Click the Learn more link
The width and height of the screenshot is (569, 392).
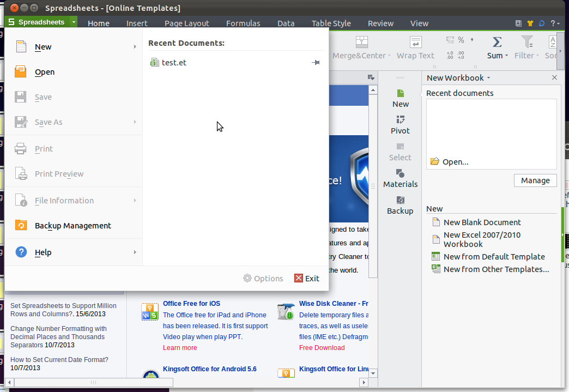click(180, 348)
